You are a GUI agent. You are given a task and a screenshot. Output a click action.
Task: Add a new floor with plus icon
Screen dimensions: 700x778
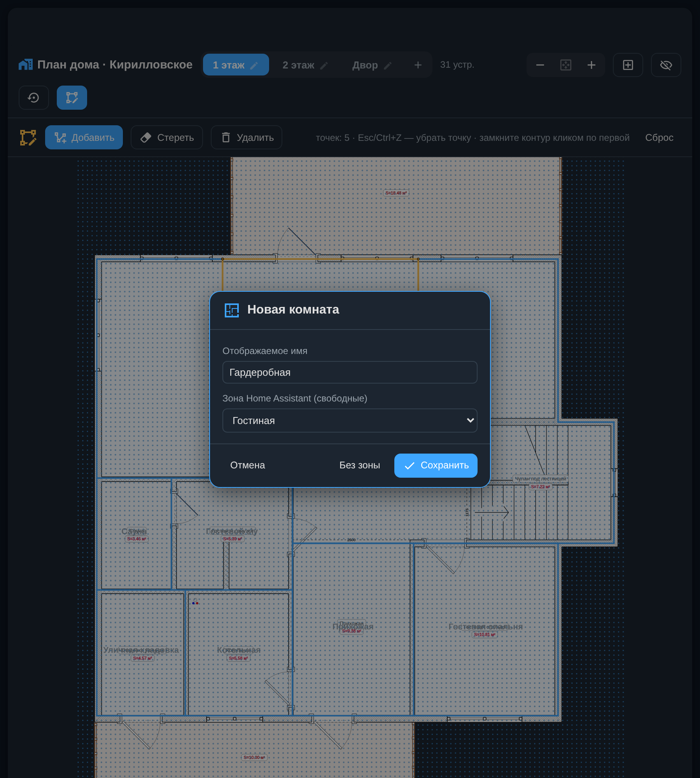[x=418, y=65]
